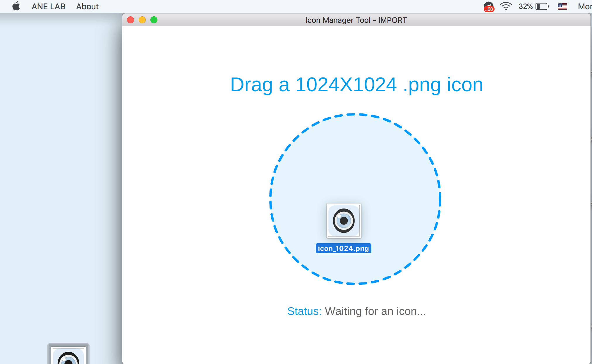Select the eye thumbnail at bottom-left of desktop

click(68, 355)
